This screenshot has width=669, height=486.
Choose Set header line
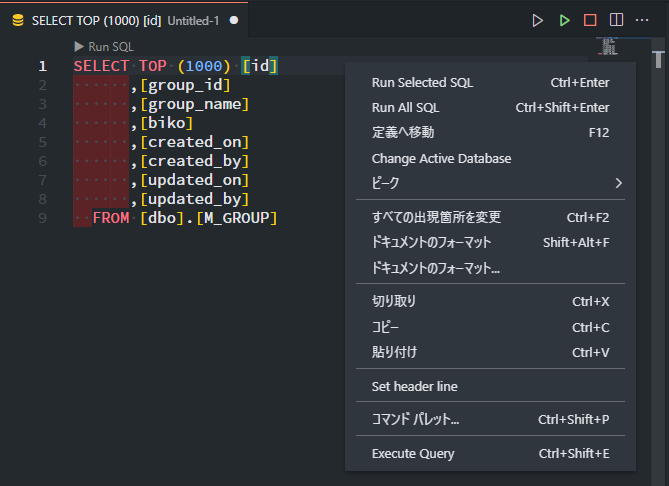pyautogui.click(x=490, y=386)
